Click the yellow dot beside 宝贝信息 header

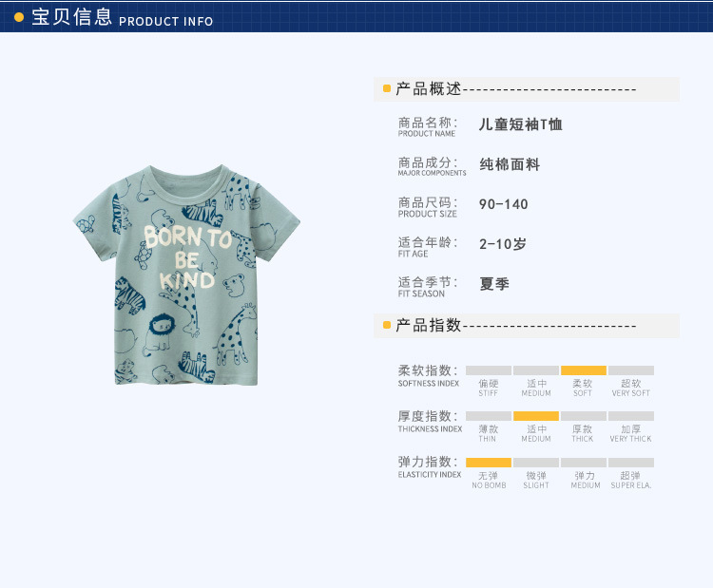pos(19,17)
